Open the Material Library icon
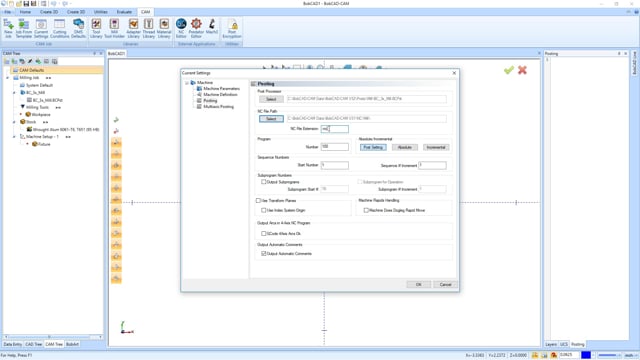640x360 pixels. pyautogui.click(x=164, y=29)
